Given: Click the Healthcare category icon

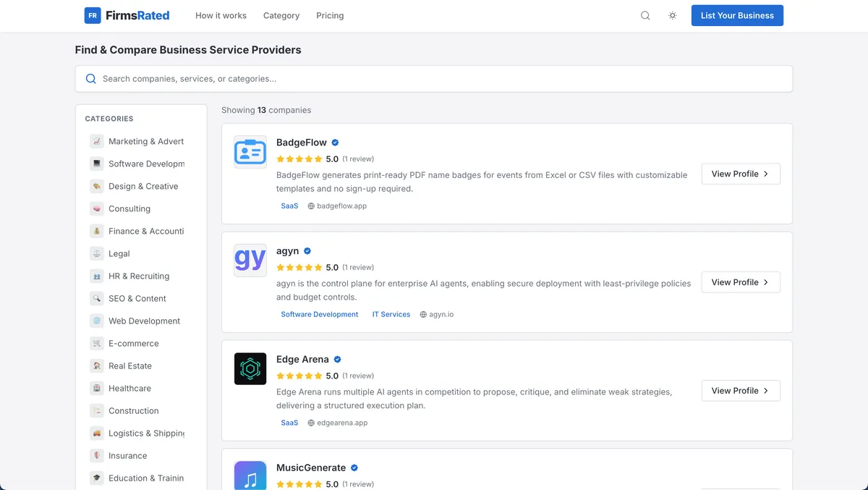Looking at the screenshot, I should 97,388.
